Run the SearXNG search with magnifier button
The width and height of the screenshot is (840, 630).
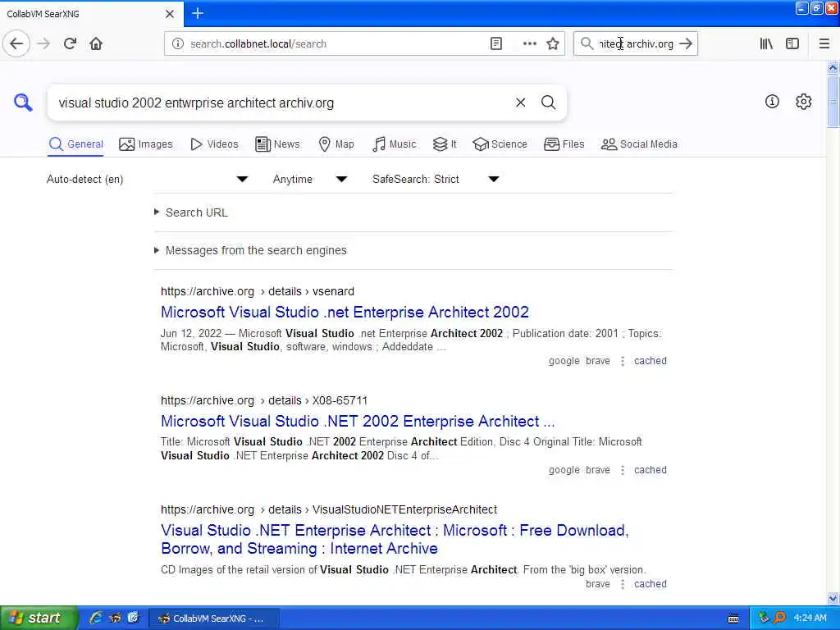coord(548,103)
